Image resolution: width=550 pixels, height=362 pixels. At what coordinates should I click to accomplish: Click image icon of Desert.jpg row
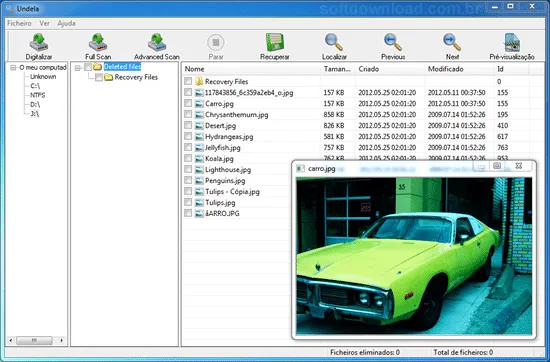199,126
